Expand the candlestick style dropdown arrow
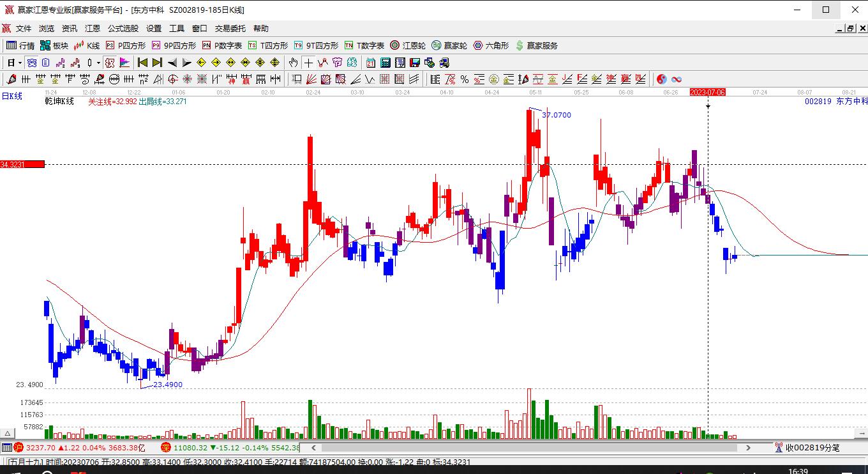Screen dimensions: 868x474 pyautogui.click(x=98, y=63)
